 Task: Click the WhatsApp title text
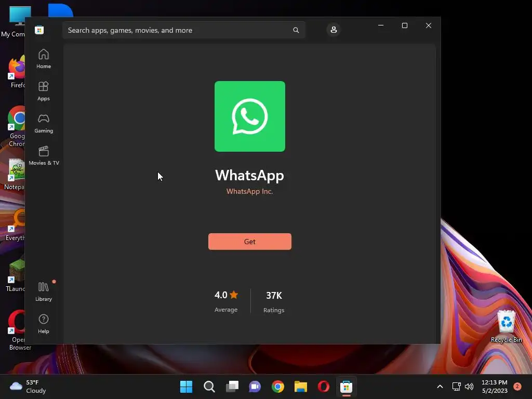coord(250,176)
